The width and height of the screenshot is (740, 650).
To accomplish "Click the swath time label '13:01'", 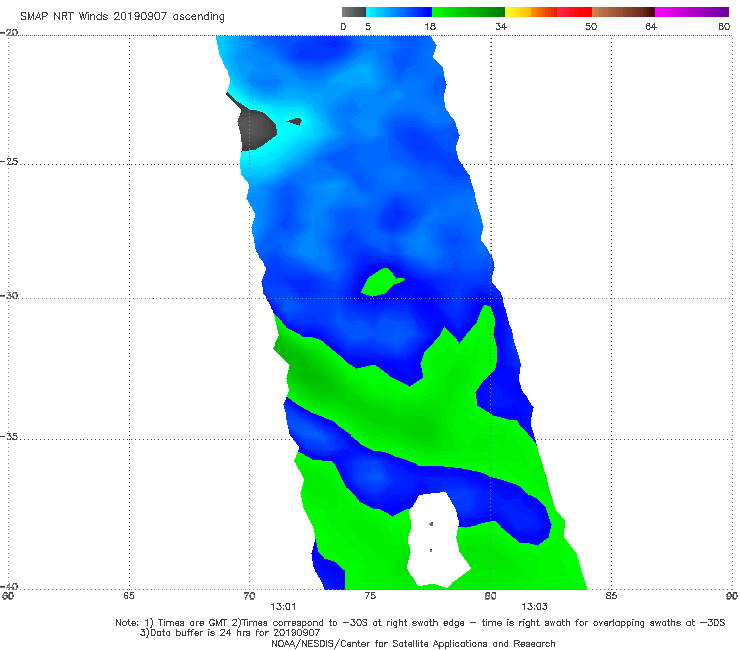I will coord(283,607).
